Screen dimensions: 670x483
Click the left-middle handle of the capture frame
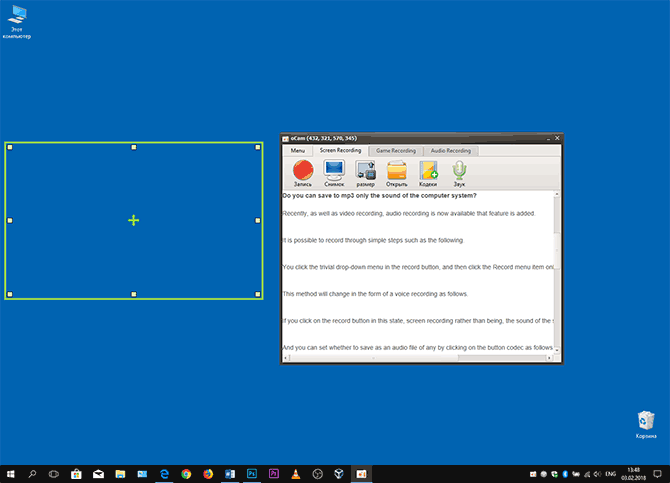[10, 221]
